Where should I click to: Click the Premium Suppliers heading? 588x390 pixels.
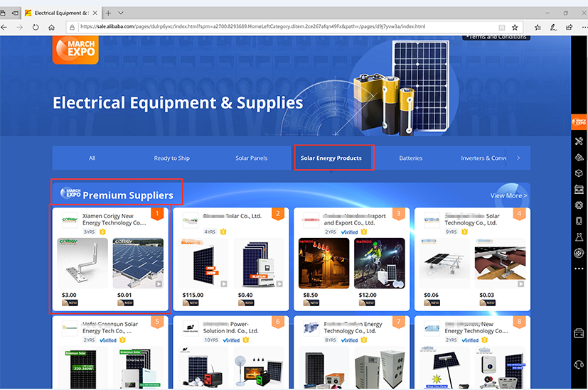(128, 195)
